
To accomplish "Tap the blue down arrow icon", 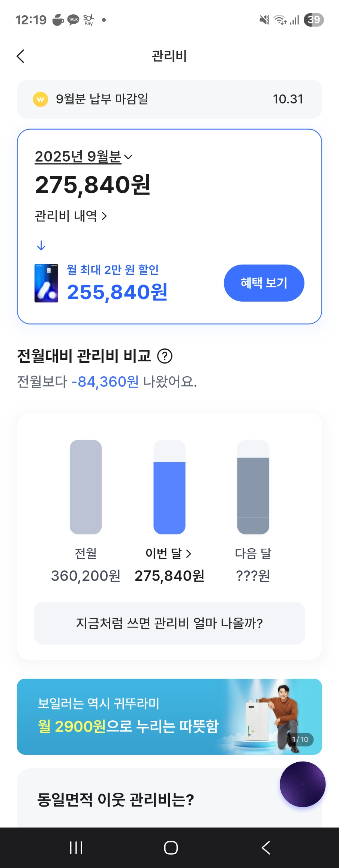I will pos(41,245).
